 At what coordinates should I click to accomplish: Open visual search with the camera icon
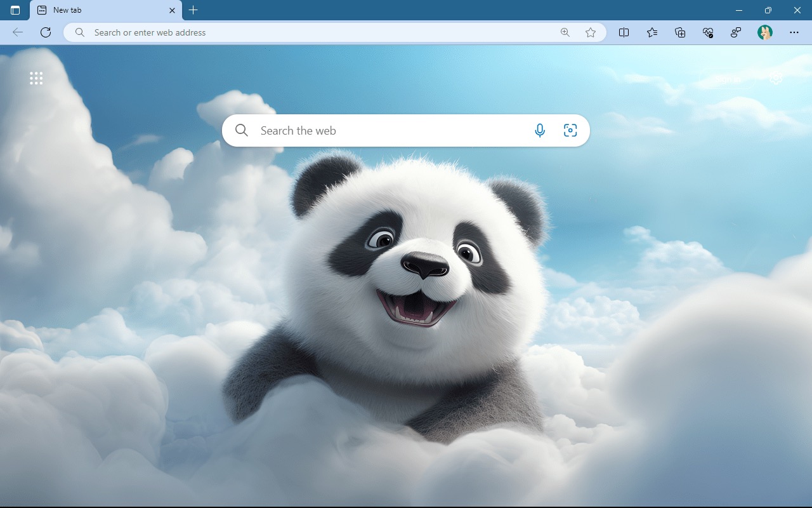click(x=570, y=130)
